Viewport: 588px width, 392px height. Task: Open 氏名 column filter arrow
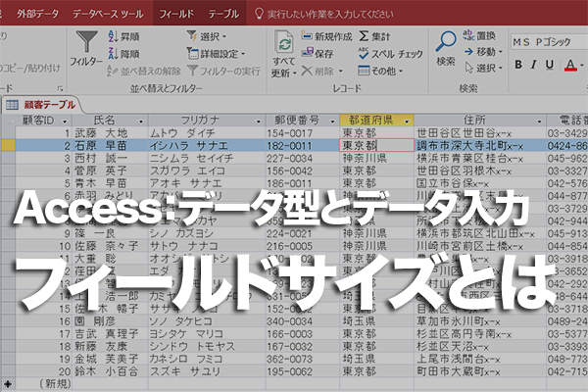(141, 122)
